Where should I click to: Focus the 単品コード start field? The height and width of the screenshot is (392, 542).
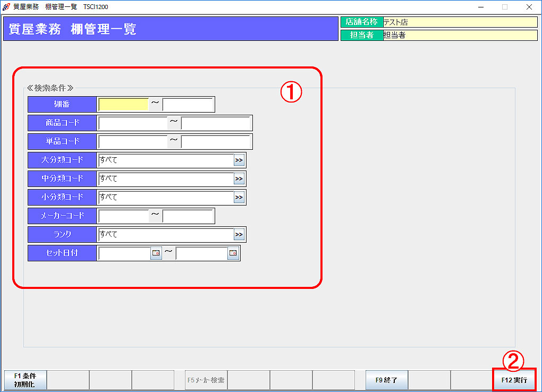point(133,142)
